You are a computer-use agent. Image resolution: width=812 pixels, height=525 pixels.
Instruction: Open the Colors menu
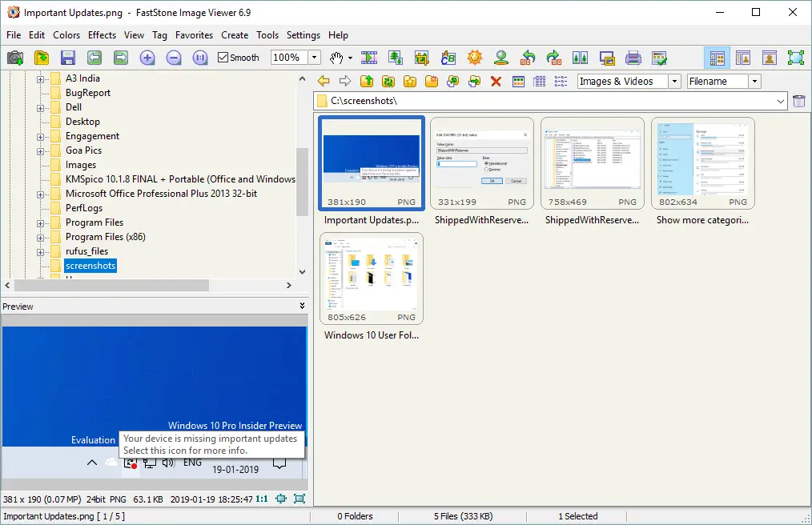click(66, 35)
